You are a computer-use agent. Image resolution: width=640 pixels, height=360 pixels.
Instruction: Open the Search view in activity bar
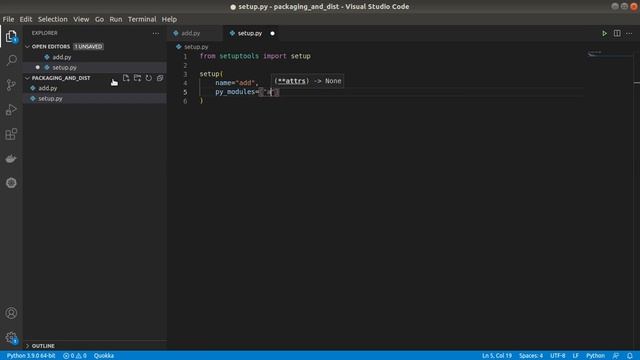11,60
